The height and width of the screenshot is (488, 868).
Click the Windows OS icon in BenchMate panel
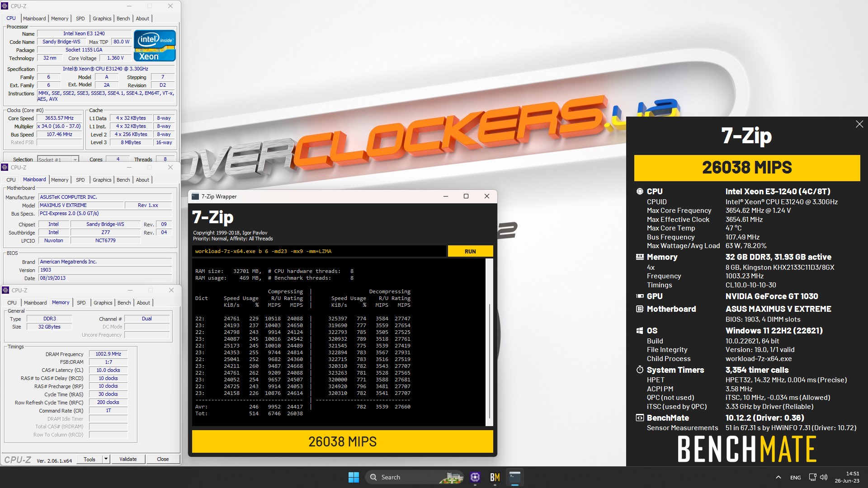(640, 331)
